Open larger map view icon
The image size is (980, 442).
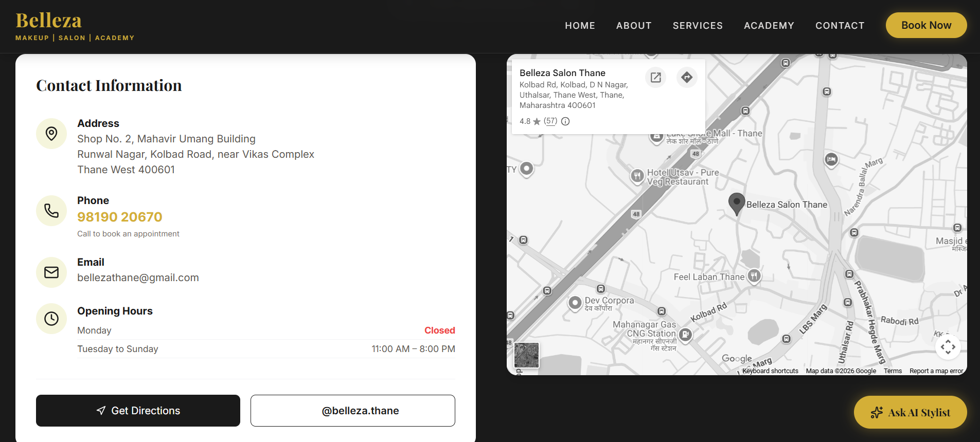656,78
